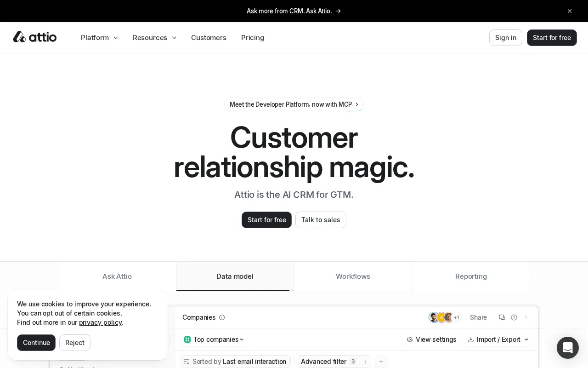Click the Companies title

coord(199,317)
